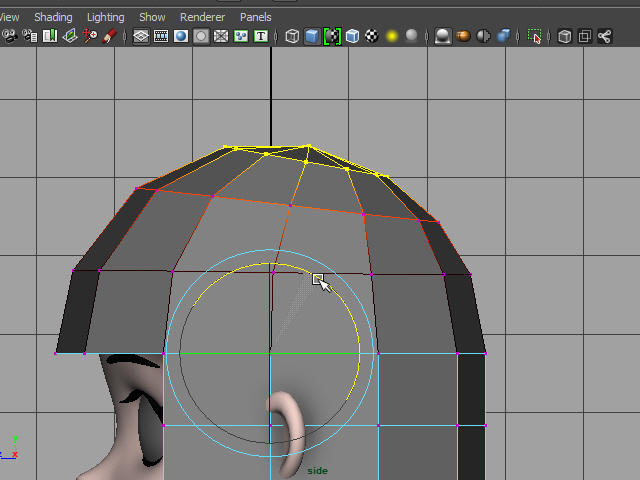
Task: Click the Isolate Select icon
Action: 536,36
